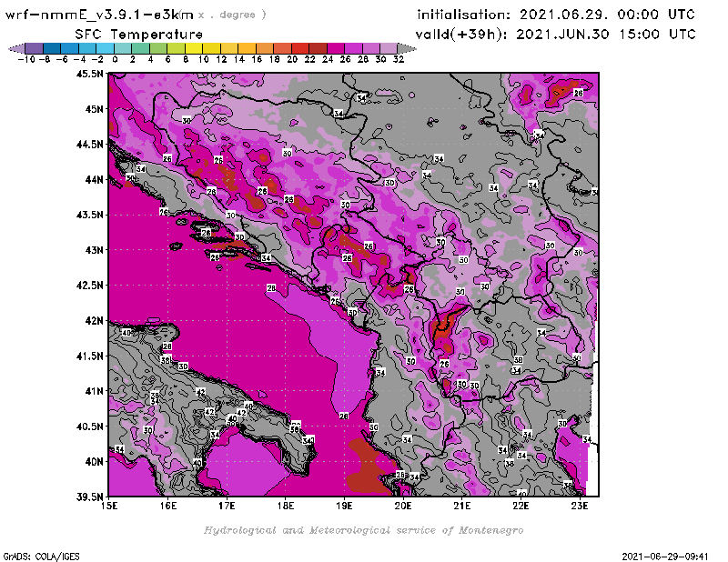Select the teal-green 2 to 4 legend swatch
The height and width of the screenshot is (562, 728).
click(140, 49)
